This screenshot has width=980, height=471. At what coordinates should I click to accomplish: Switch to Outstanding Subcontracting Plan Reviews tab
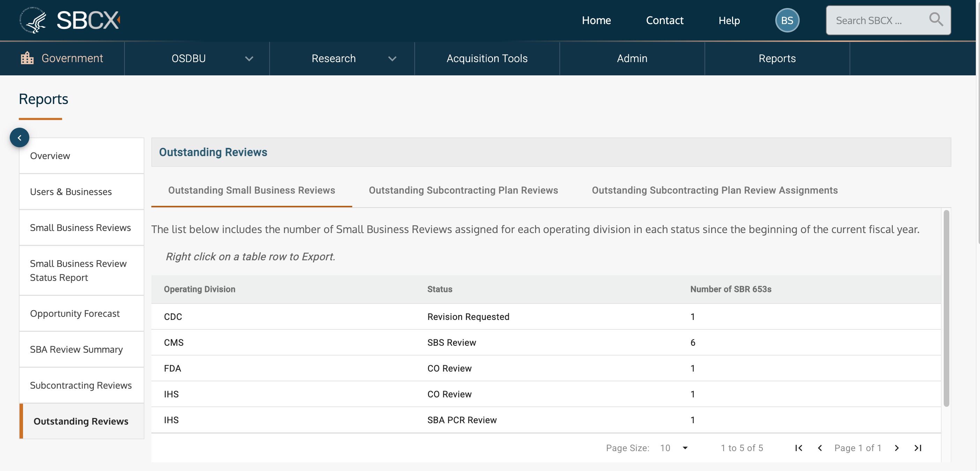click(x=463, y=190)
